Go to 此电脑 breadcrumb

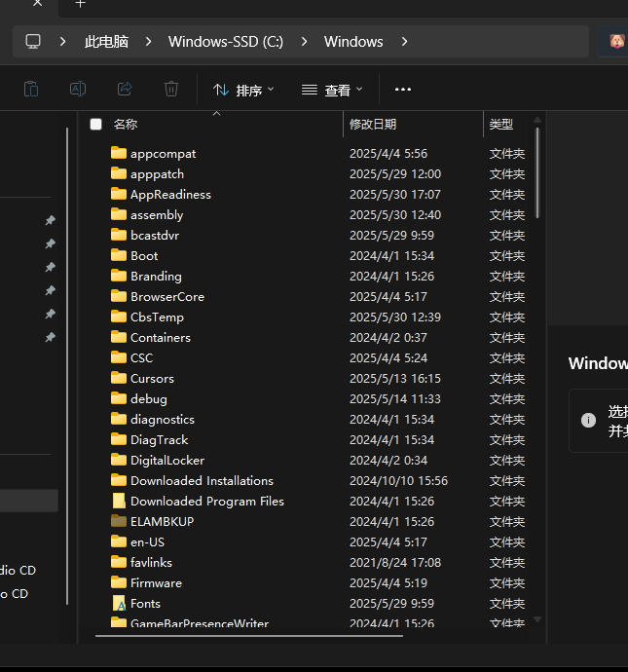tap(107, 42)
